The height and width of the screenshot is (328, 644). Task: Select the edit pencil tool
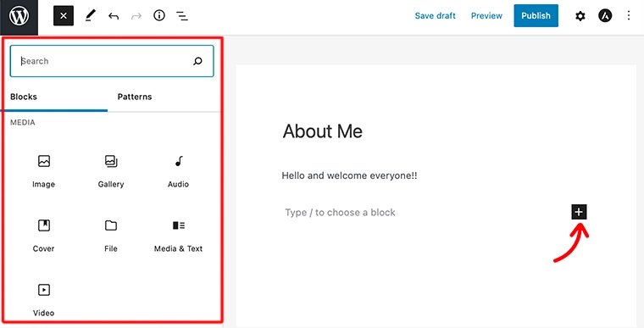point(90,16)
